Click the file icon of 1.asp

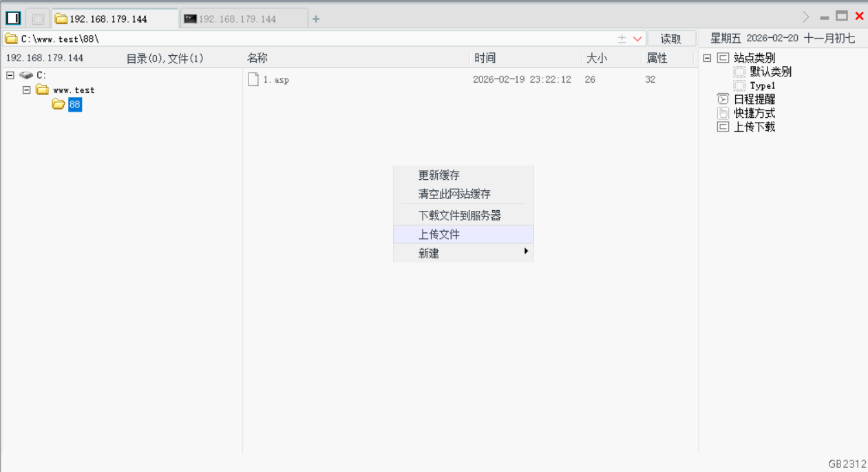pos(253,79)
